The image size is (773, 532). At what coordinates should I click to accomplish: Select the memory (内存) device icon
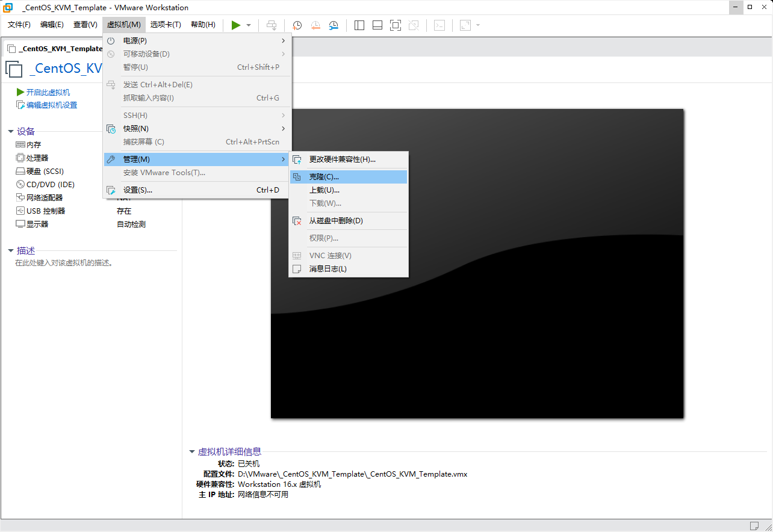tap(20, 145)
